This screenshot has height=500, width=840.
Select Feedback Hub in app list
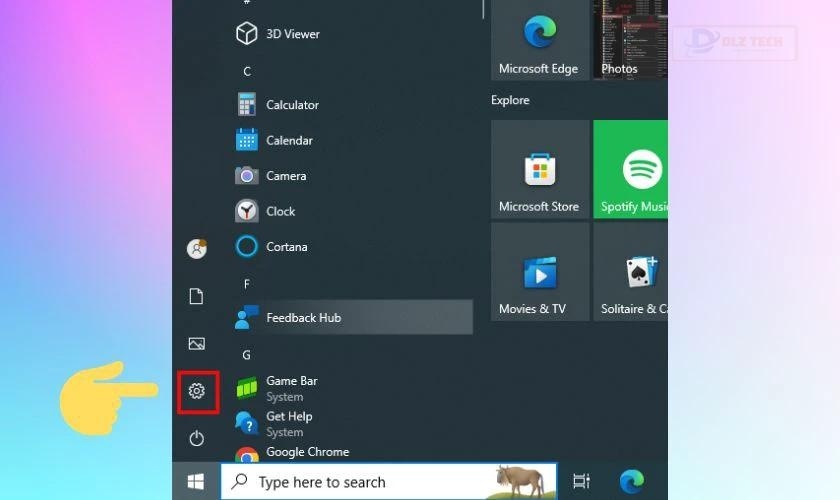(x=303, y=318)
